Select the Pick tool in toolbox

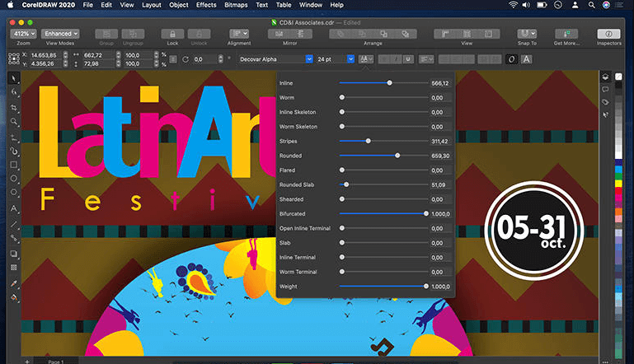pyautogui.click(x=14, y=78)
